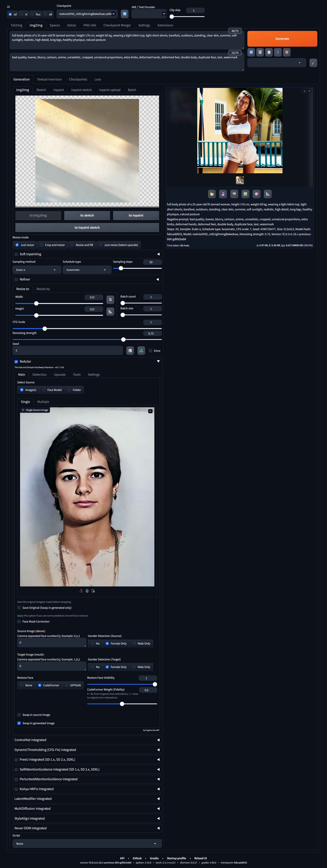Click the swap width and height arrows icon
This screenshot has width=327, height=868.
pos(110,300)
